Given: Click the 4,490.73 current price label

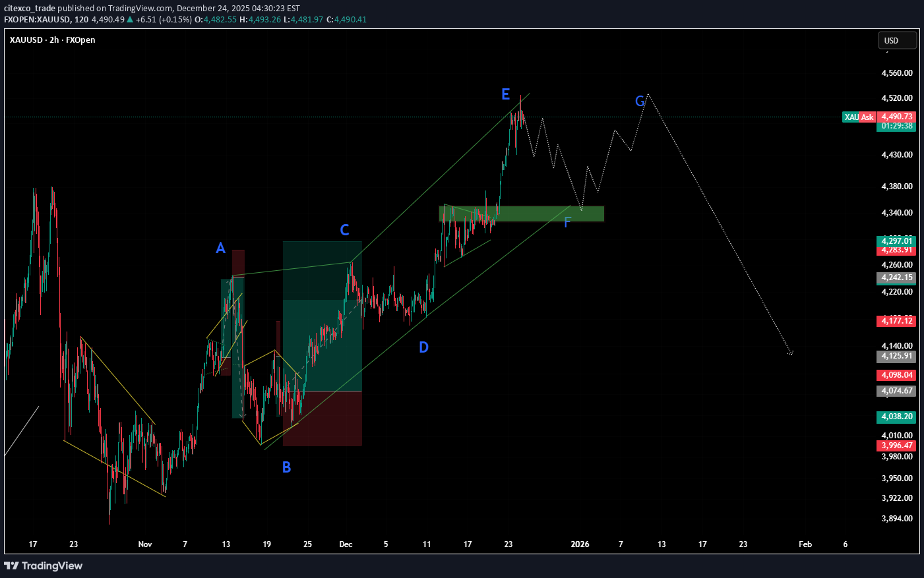Looking at the screenshot, I should (x=896, y=117).
